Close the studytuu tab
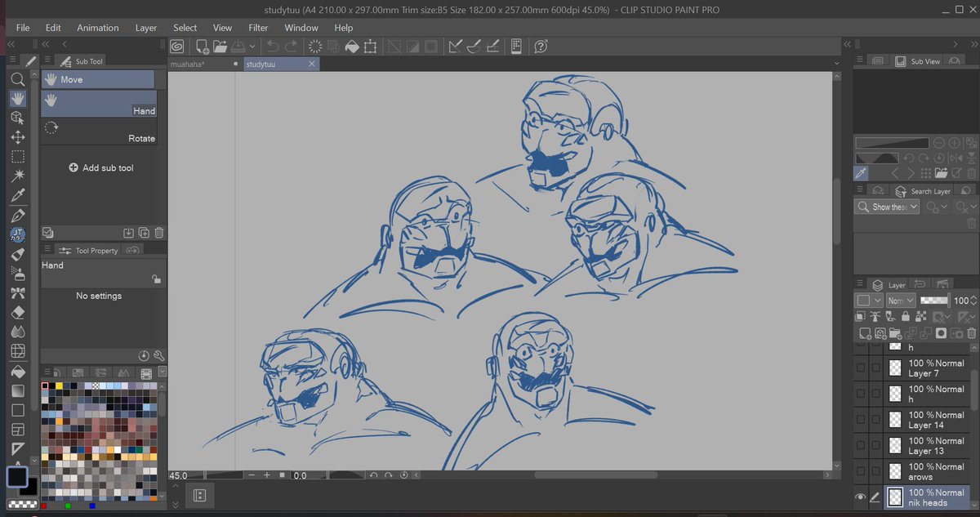The image size is (980, 517). (x=312, y=64)
